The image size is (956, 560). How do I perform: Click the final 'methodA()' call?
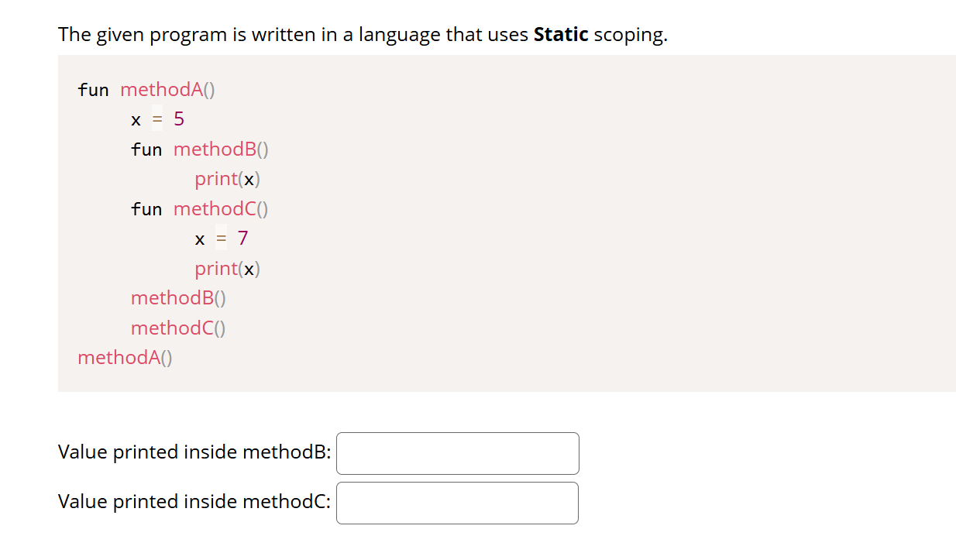click(x=126, y=357)
